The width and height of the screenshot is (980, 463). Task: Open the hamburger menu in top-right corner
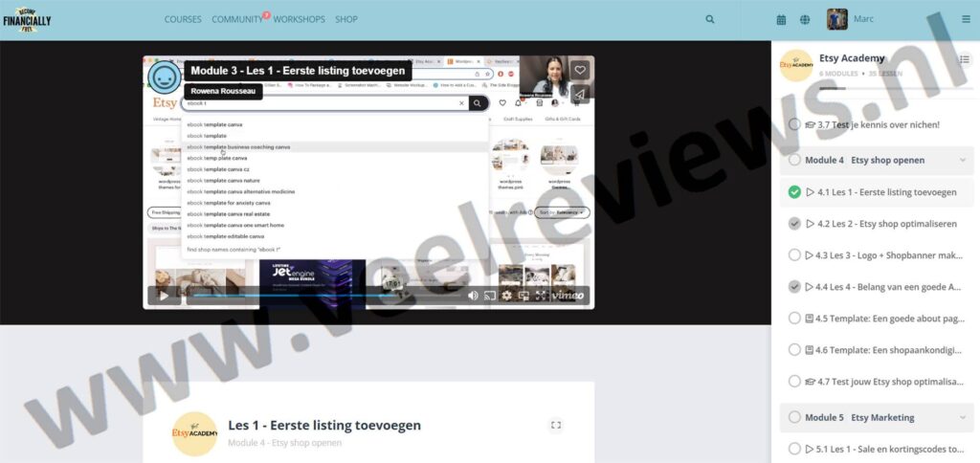point(967,19)
